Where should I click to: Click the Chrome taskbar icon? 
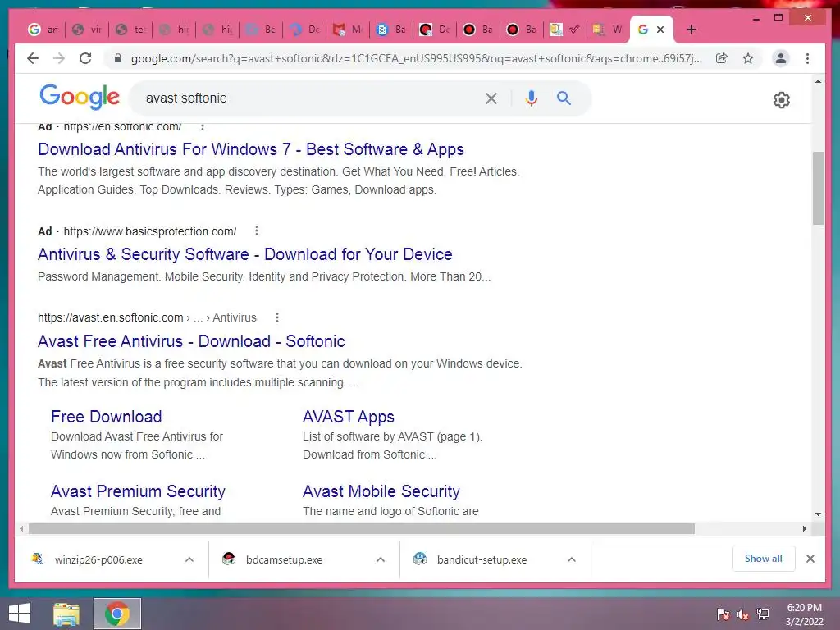(x=116, y=614)
